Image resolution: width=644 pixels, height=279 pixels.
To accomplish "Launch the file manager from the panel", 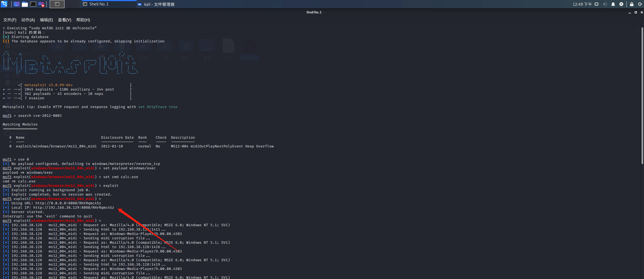I will coord(25,4).
